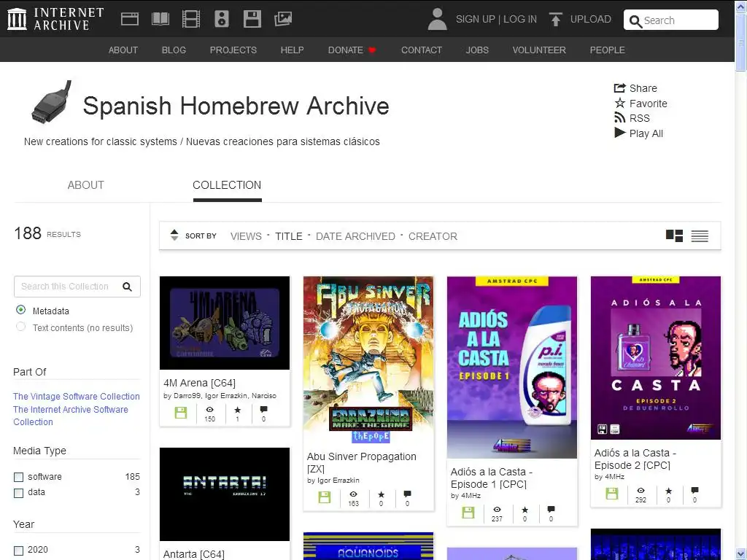Click the Favorite star icon
Screen dimensions: 747x560
pos(619,103)
